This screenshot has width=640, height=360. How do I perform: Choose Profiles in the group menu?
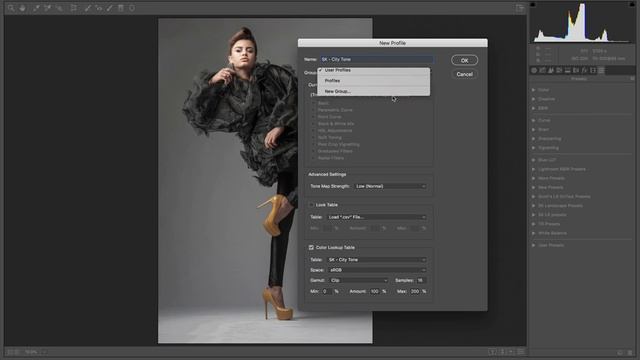tap(373, 81)
